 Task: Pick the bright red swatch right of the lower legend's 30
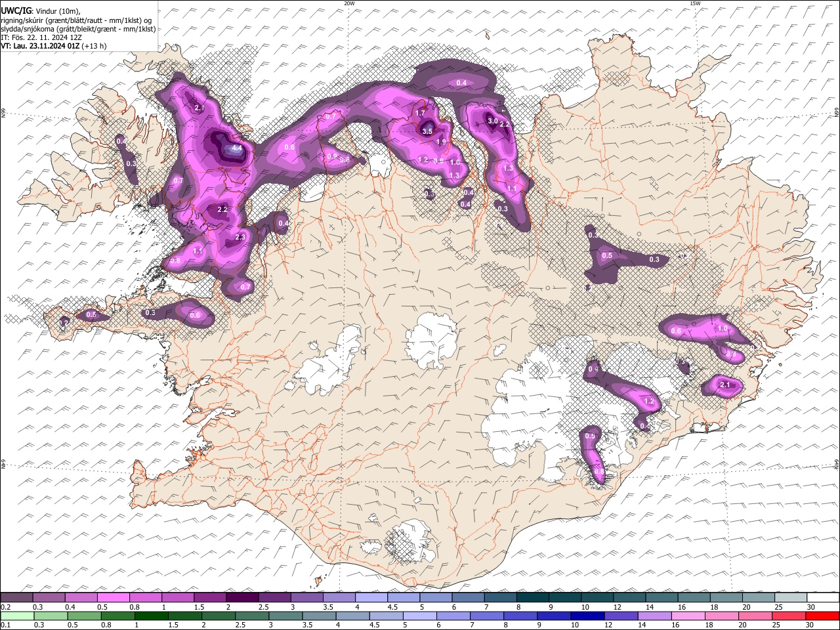[822, 616]
